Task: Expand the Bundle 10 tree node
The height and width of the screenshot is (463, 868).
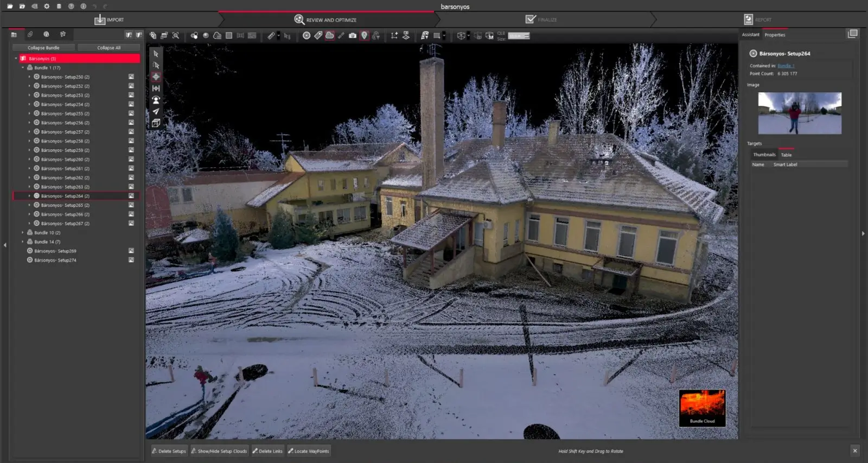Action: coord(23,233)
